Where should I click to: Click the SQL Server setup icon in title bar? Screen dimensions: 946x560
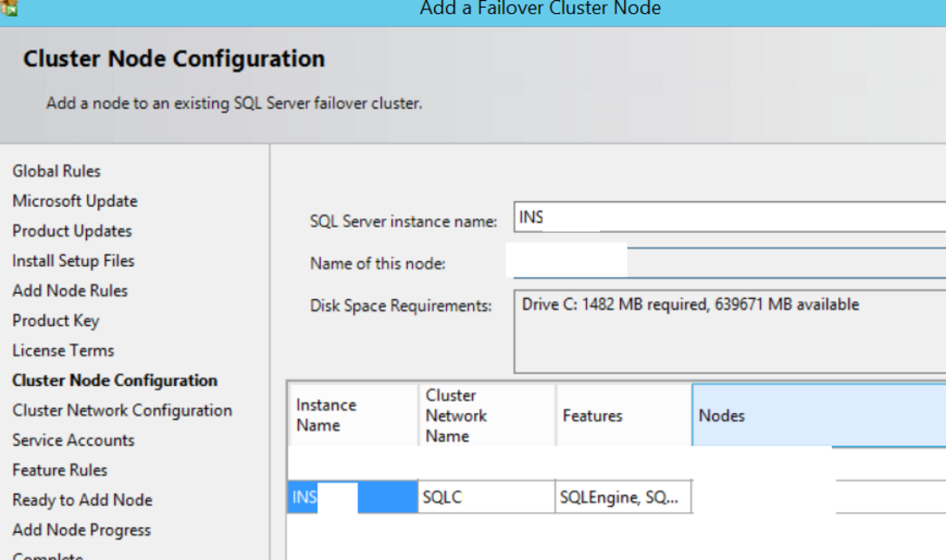pos(9,7)
